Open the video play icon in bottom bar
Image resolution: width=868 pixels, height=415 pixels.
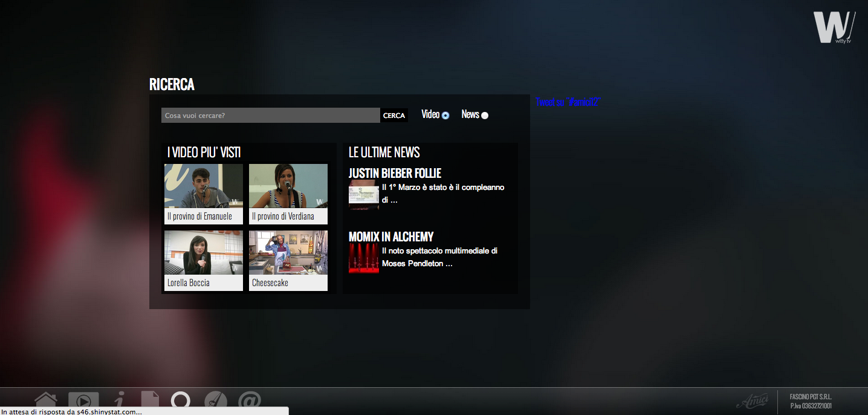tap(83, 400)
